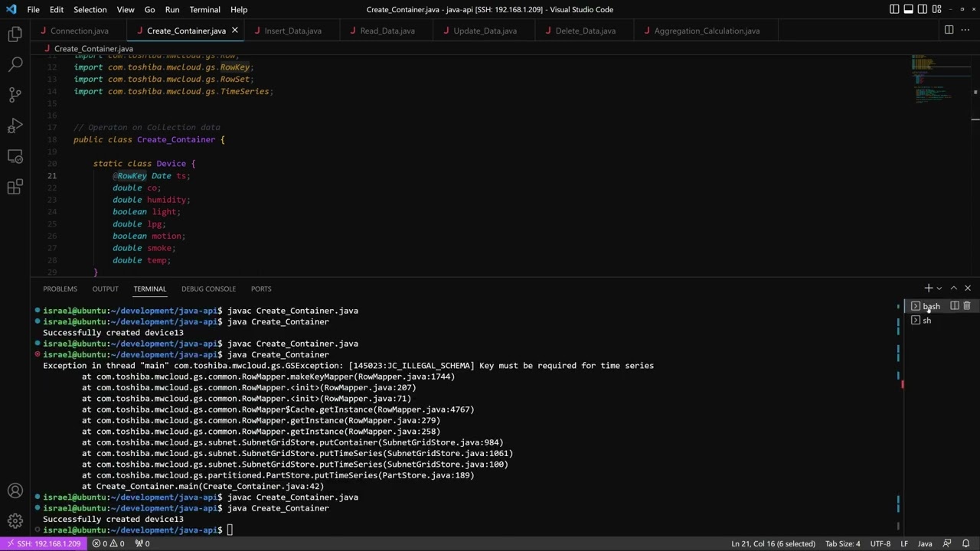Click the bell notifications icon

[x=965, y=543]
